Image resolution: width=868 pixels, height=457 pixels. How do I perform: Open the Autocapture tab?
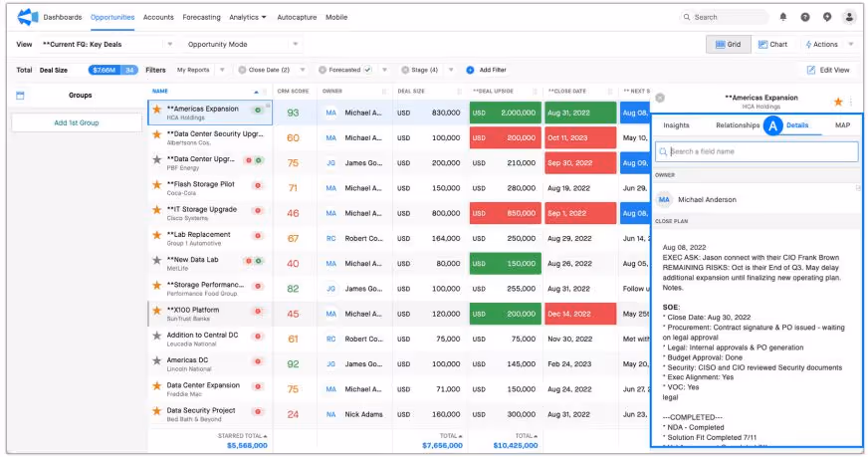297,17
